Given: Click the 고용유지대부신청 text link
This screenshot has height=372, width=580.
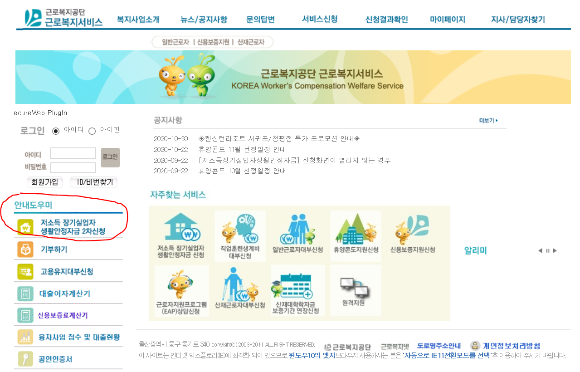Looking at the screenshot, I should [67, 271].
